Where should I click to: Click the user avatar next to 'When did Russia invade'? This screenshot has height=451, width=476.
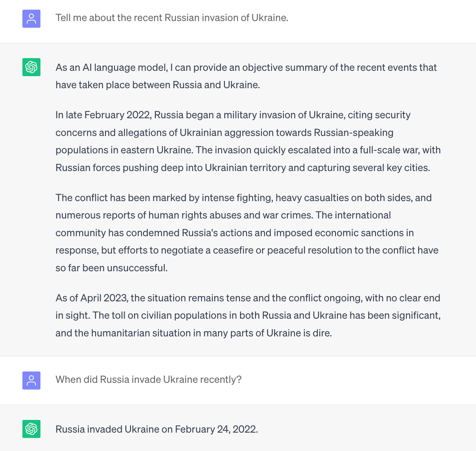click(31, 381)
